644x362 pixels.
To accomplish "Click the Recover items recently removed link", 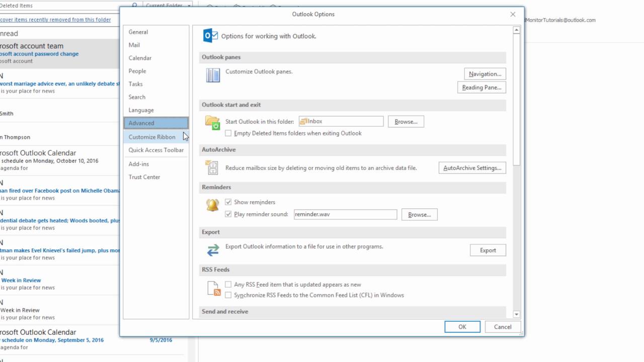I will click(55, 20).
